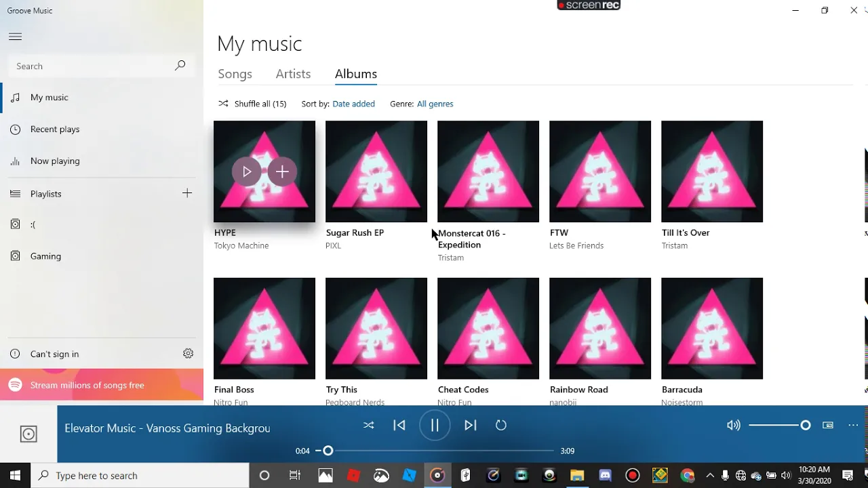Open Cortana circle on taskbar
This screenshot has width=868, height=488.
264,475
